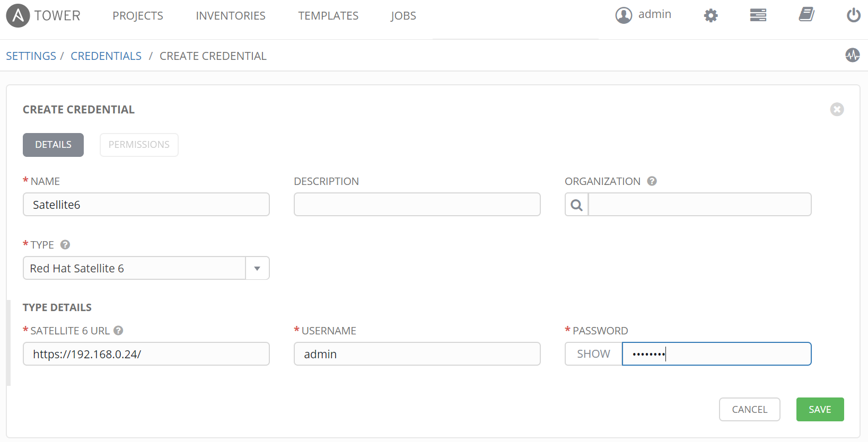
Task: Open the documentation book icon
Action: click(x=806, y=14)
